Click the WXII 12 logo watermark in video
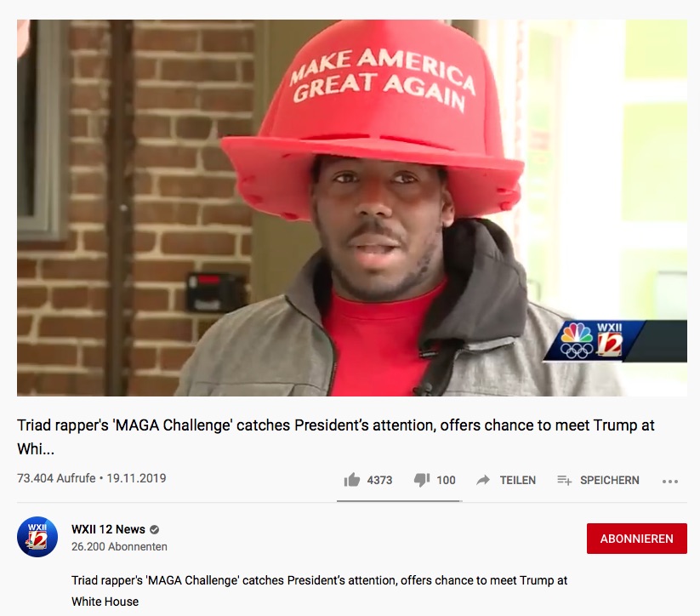The height and width of the screenshot is (616, 700). click(x=594, y=341)
